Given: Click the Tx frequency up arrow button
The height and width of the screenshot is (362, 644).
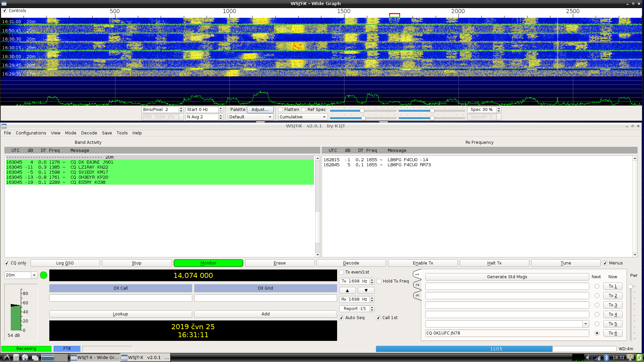Looking at the screenshot, I should tap(347, 291).
